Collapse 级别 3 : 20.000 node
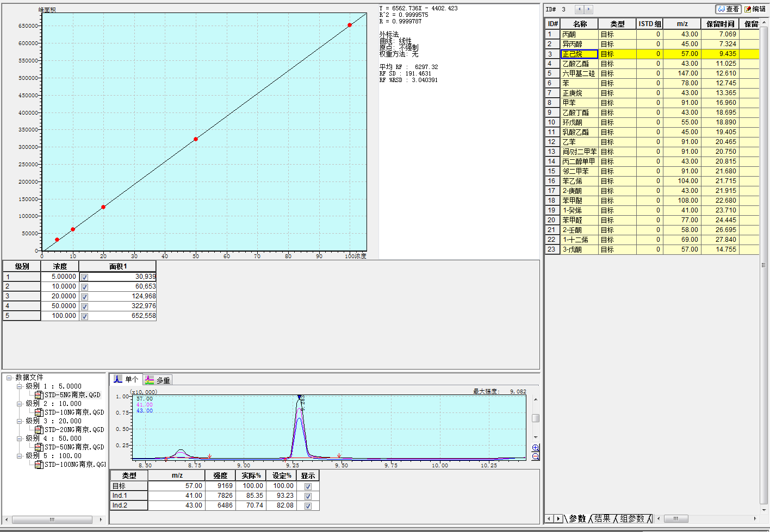 point(19,421)
